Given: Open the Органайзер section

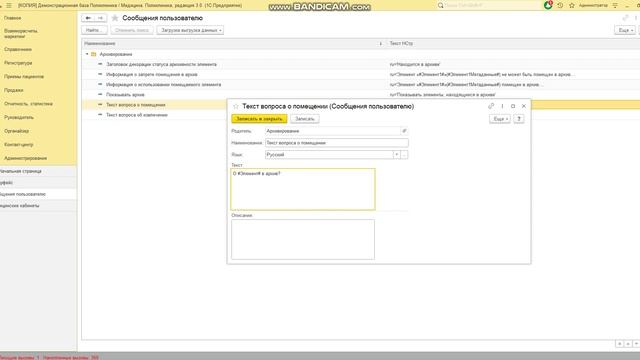Looking at the screenshot, I should tap(16, 131).
